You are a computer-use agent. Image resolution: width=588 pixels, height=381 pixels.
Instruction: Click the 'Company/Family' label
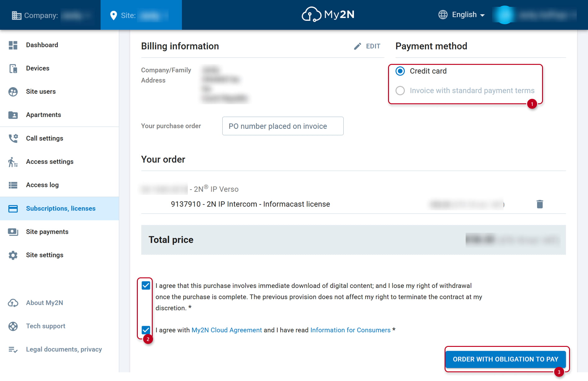tap(166, 70)
